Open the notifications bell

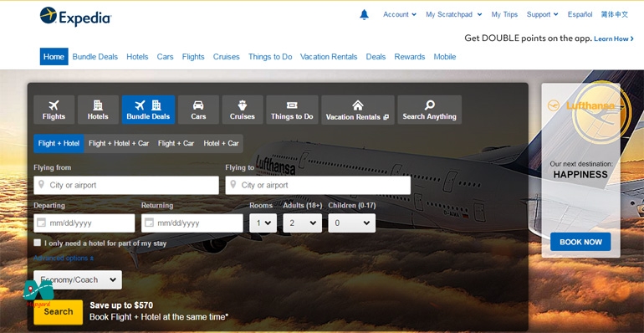[x=364, y=15]
